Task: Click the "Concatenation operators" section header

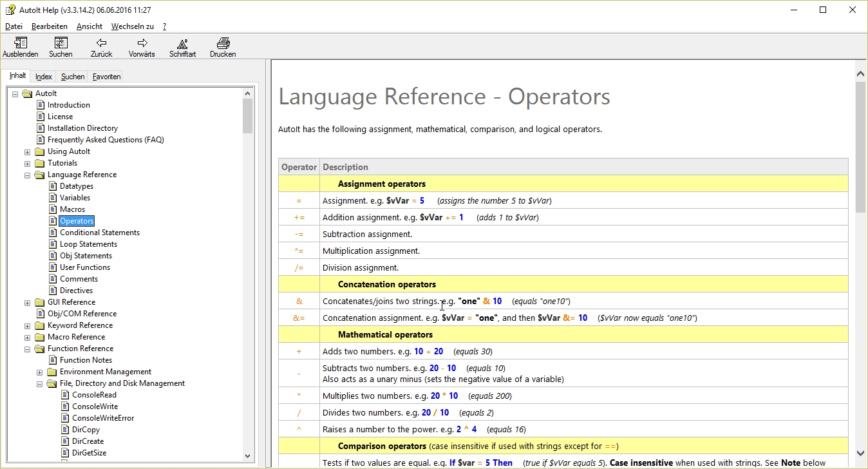Action: [x=387, y=284]
